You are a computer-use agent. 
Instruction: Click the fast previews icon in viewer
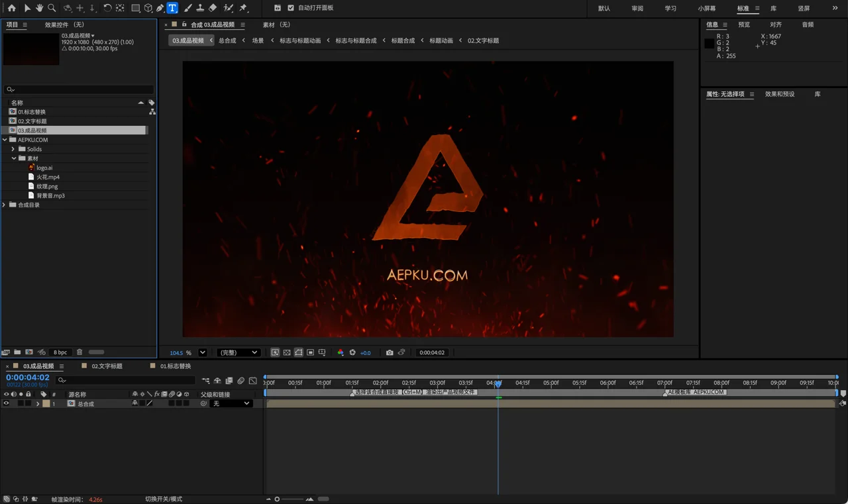pyautogui.click(x=275, y=352)
